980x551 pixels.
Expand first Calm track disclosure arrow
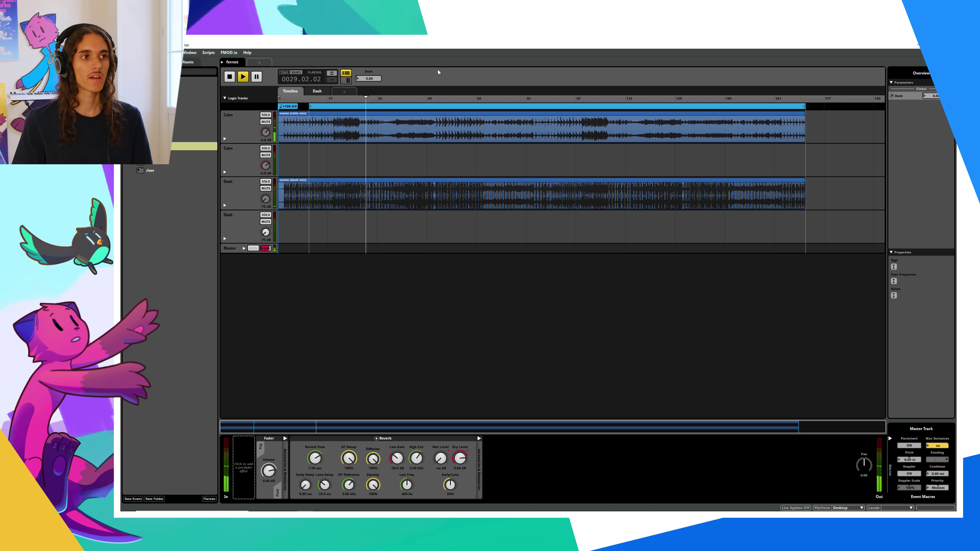(x=225, y=139)
